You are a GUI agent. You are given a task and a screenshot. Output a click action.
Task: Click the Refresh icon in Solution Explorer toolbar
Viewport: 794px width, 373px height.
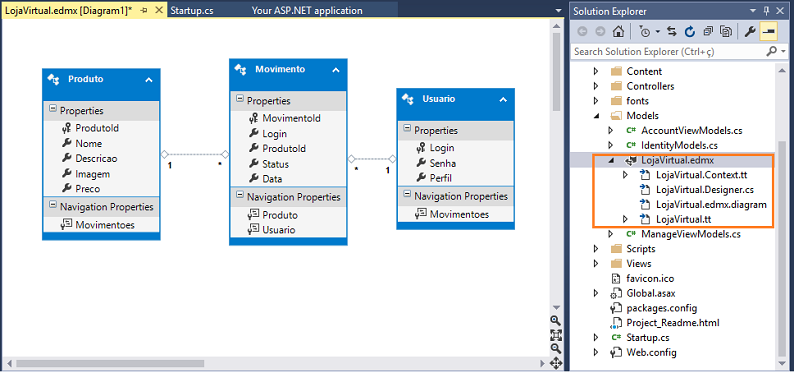(690, 32)
